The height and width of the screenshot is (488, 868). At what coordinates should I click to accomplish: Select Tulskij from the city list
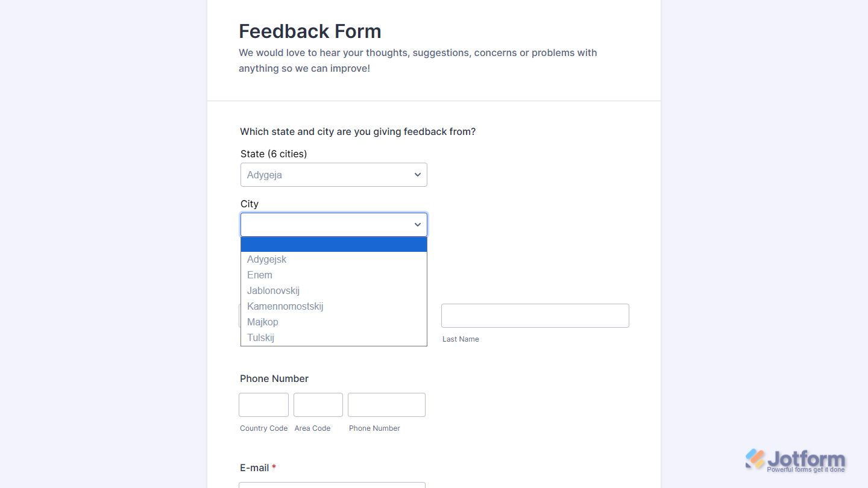click(x=260, y=337)
